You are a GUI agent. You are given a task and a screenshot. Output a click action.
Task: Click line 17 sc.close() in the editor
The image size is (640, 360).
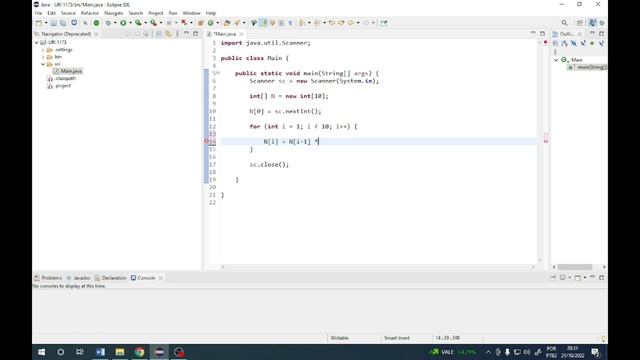(269, 164)
